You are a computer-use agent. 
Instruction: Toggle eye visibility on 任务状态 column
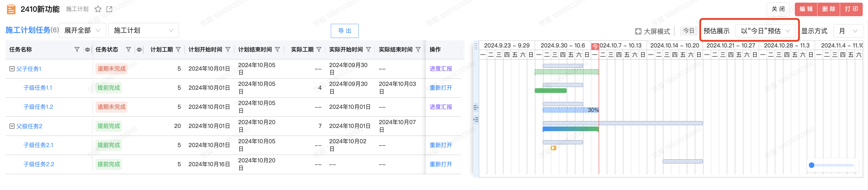click(139, 50)
